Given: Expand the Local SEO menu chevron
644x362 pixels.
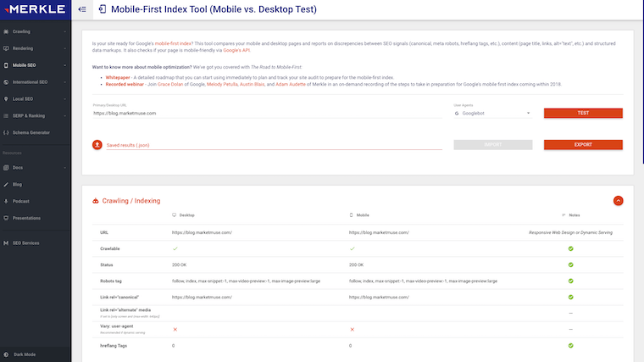Looking at the screenshot, I should [65, 99].
